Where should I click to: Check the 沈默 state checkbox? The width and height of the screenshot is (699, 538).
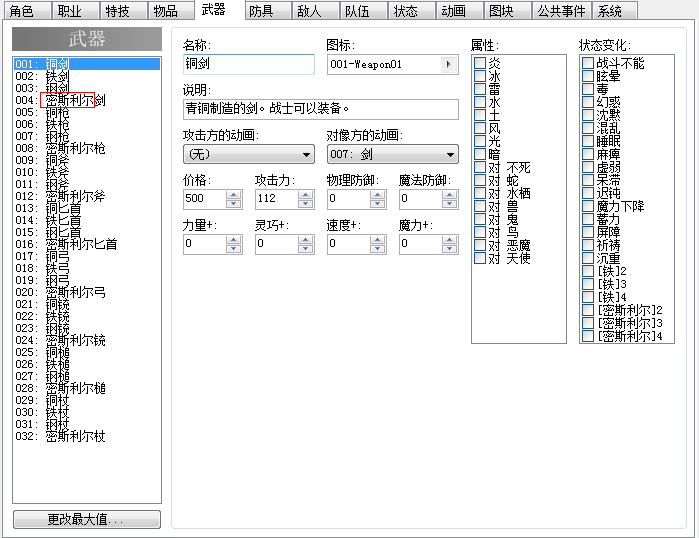coord(588,115)
